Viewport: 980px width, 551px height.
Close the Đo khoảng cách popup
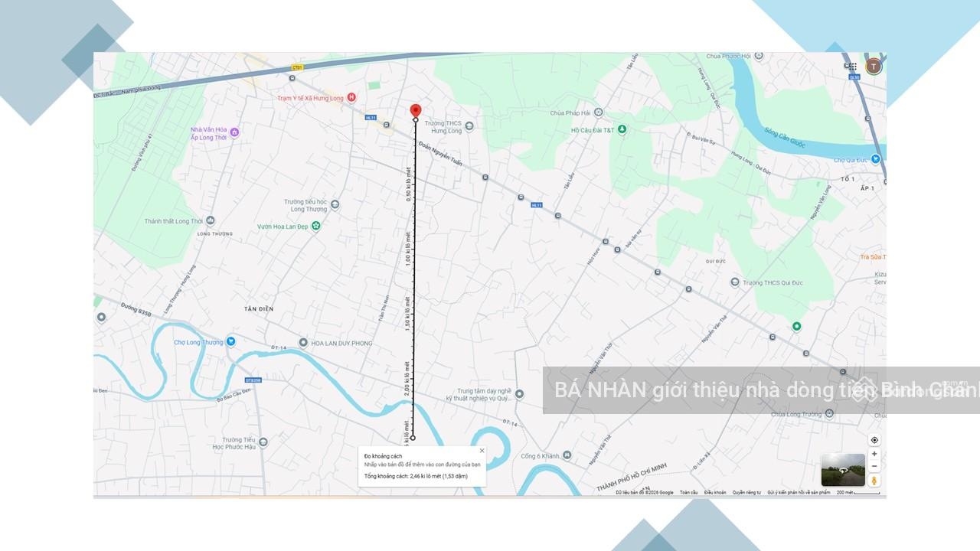coord(482,451)
